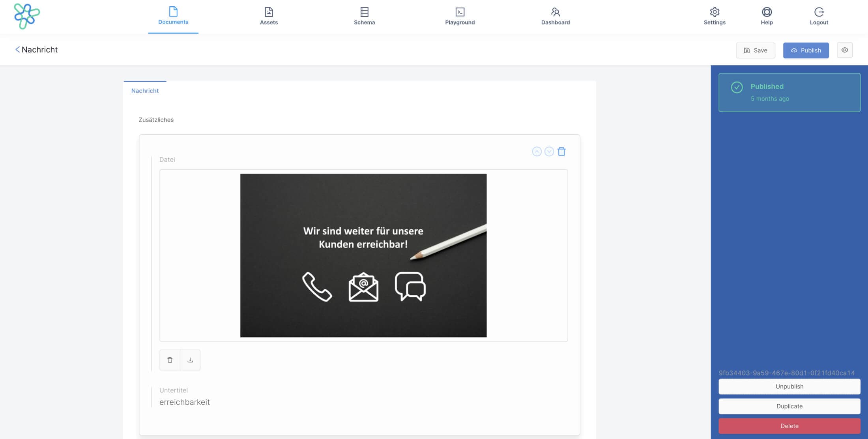The width and height of the screenshot is (868, 439).
Task: Remove the uploaded image via trash button
Action: click(x=170, y=360)
